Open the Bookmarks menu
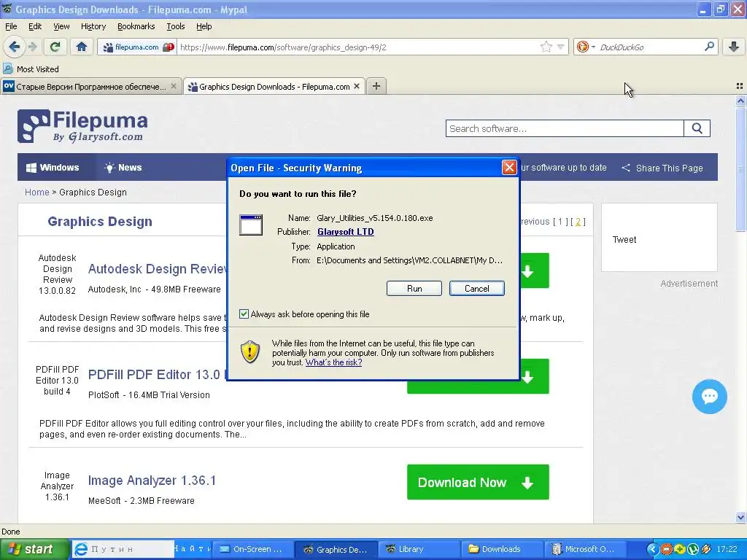747x560 pixels. pos(136,26)
